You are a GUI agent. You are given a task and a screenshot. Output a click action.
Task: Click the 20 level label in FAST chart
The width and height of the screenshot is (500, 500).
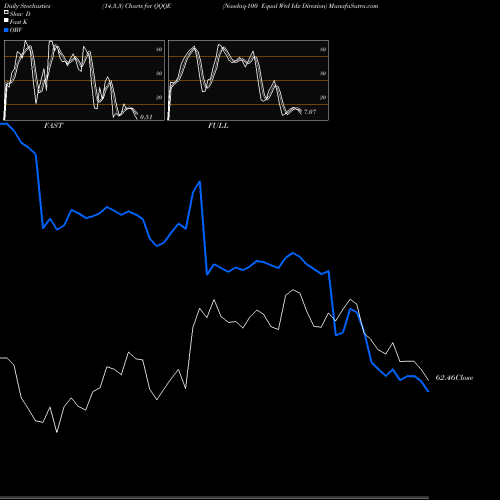click(x=159, y=97)
